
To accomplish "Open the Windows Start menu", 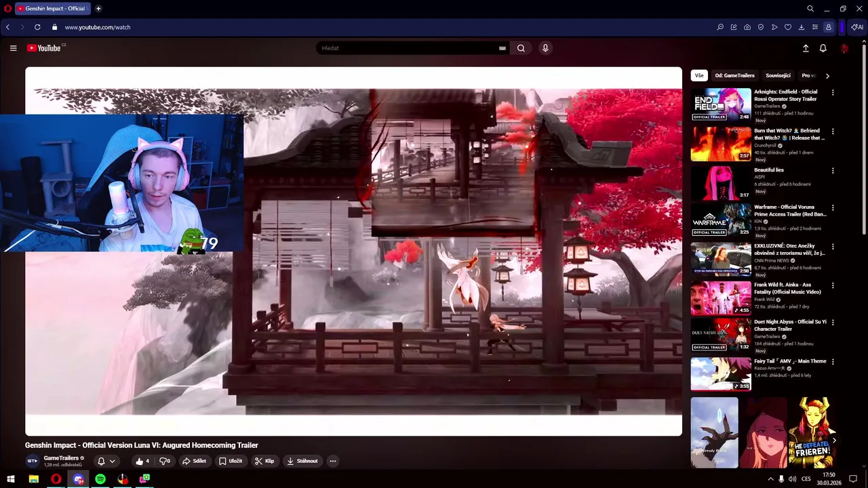I will point(11,479).
